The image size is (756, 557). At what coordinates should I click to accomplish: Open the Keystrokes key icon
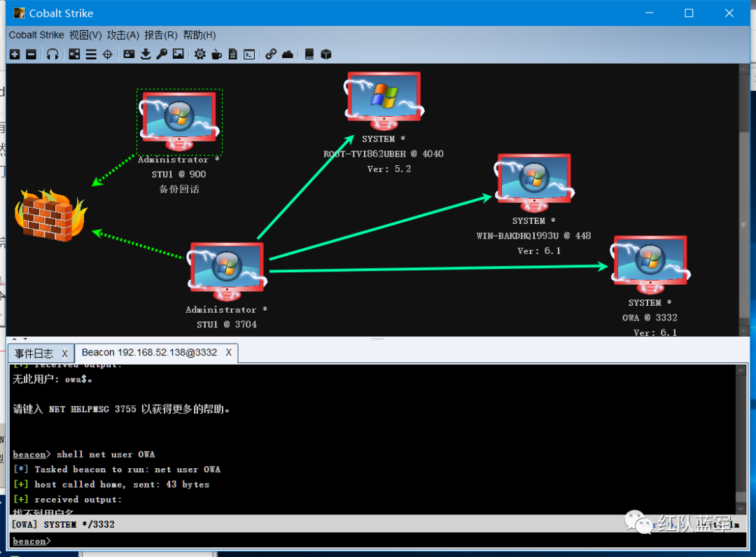click(x=162, y=55)
